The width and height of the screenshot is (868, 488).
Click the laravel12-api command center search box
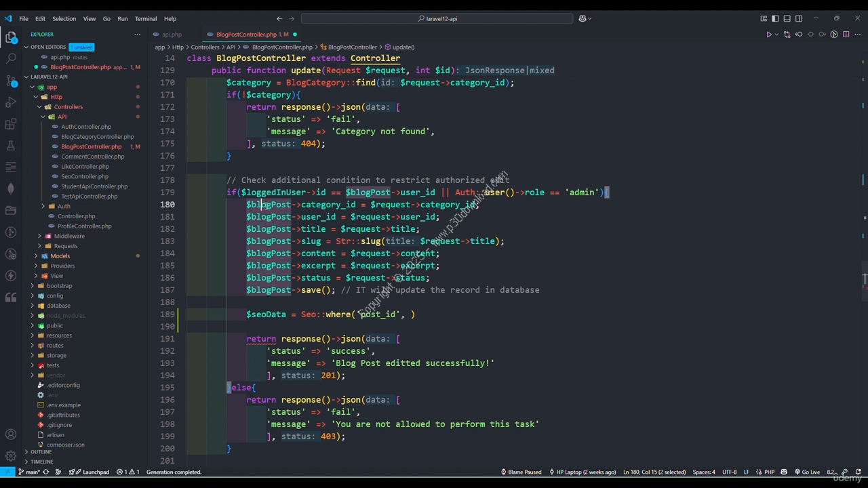437,18
